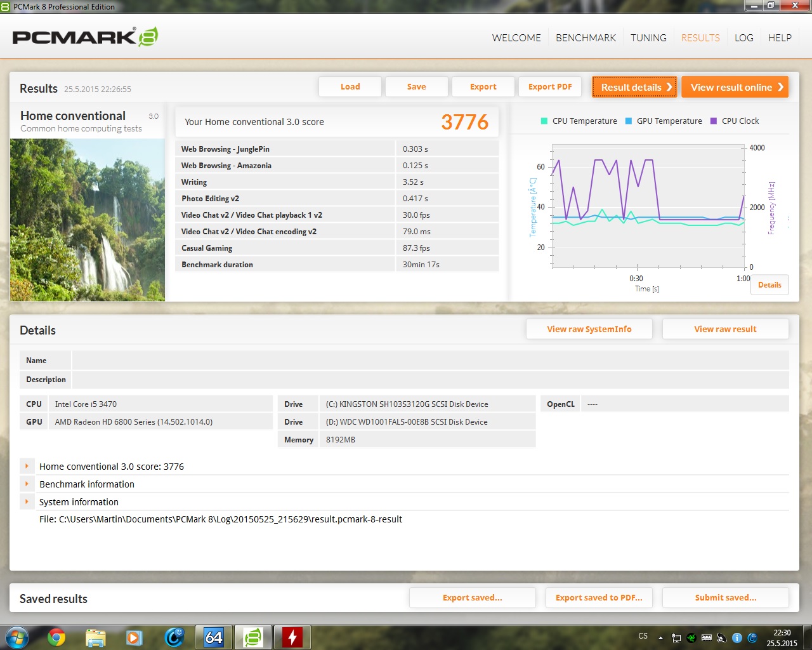
Task: Click the Writing value 3.52 s
Action: tap(413, 182)
